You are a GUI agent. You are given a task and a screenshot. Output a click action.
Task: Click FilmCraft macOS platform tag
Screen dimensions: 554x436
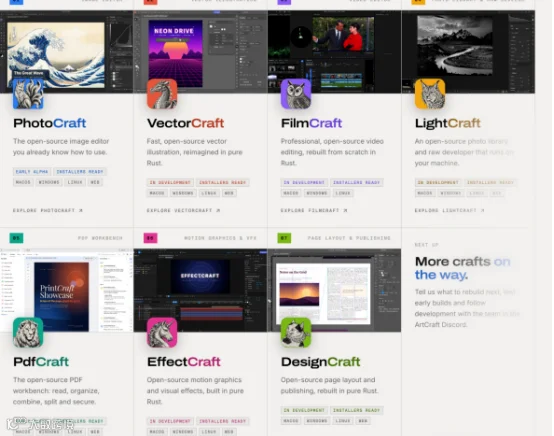pyautogui.click(x=291, y=193)
